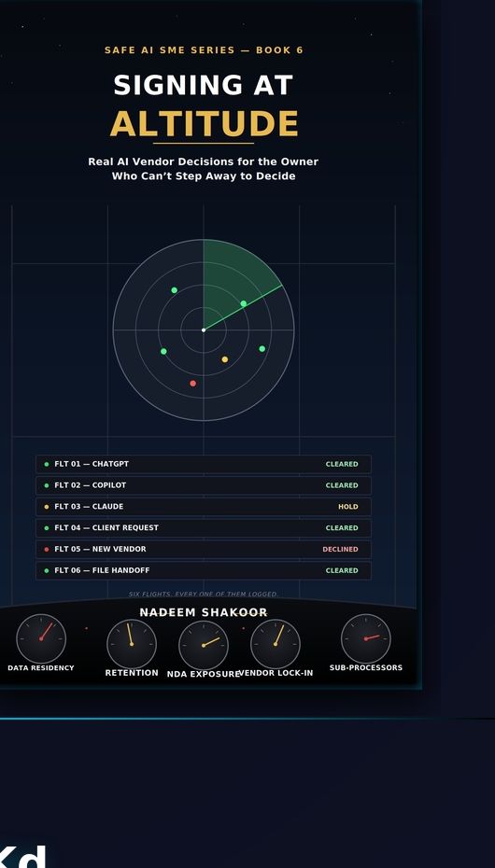This screenshot has height=868, width=495.
Task: Click the Safe AI SME Series heading
Action: click(204, 50)
